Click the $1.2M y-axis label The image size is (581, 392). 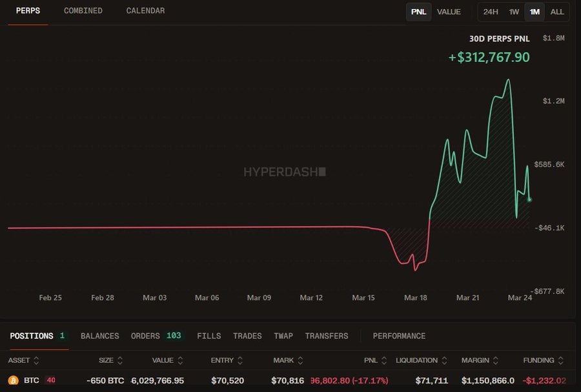coord(554,101)
